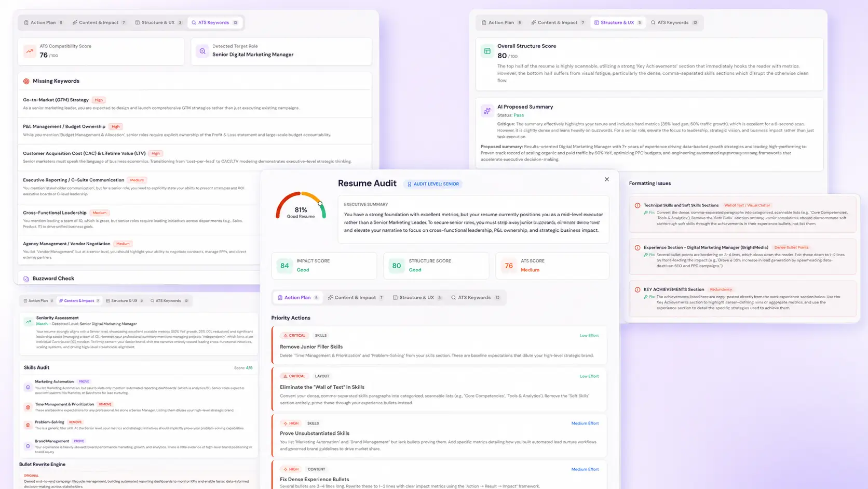Select ATS Keywords tab in the Structure Score panel

674,23
